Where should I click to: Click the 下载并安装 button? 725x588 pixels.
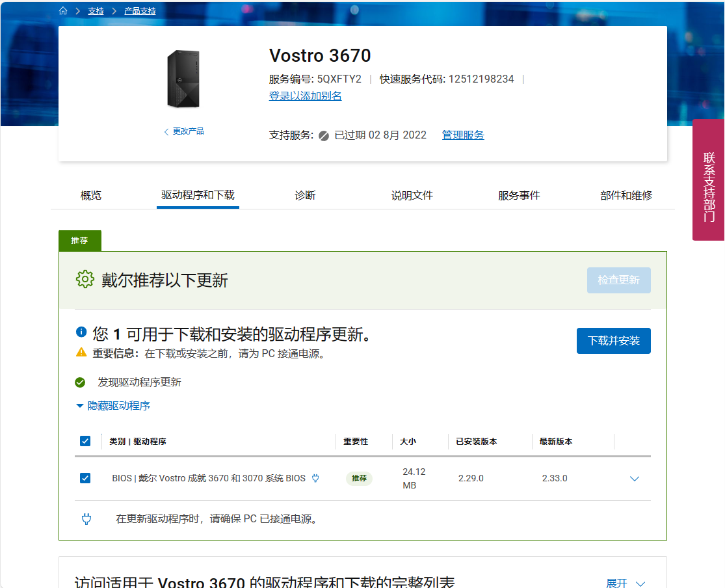(614, 340)
